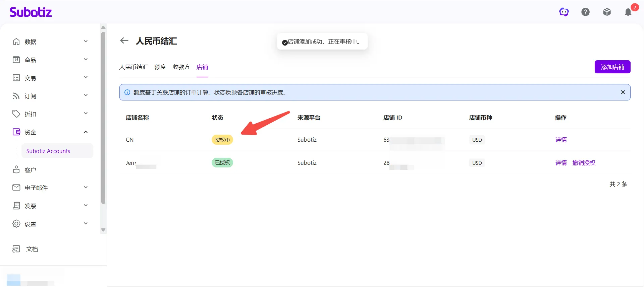Viewport: 644px width, 287px height.
Task: Expand the 交易 menu chevron
Action: (x=86, y=77)
